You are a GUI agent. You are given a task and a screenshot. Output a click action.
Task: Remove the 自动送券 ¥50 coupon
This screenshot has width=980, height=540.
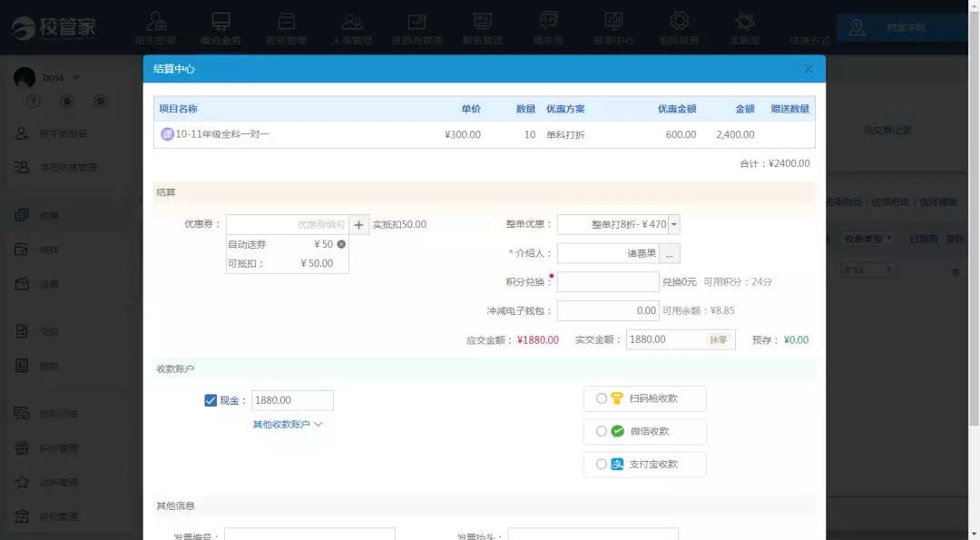(341, 244)
